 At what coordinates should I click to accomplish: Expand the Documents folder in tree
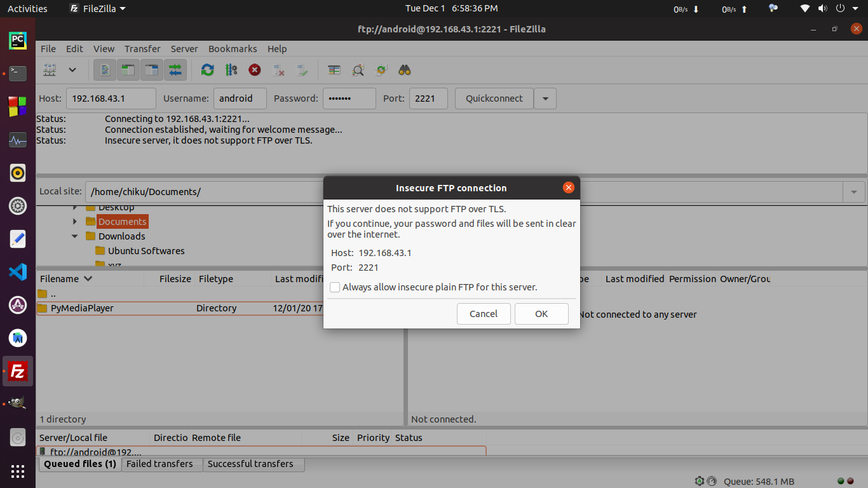coord(75,222)
